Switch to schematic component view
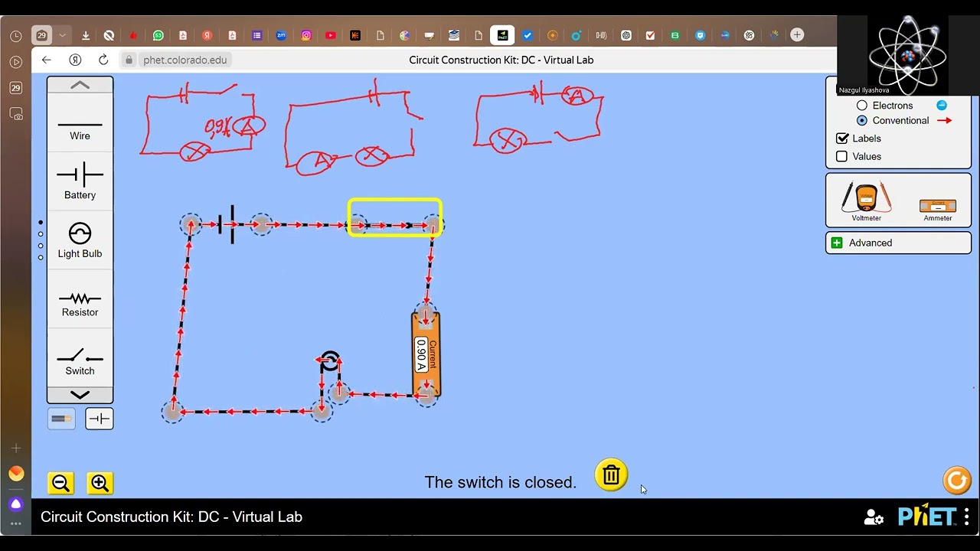The width and height of the screenshot is (980, 551). (99, 419)
